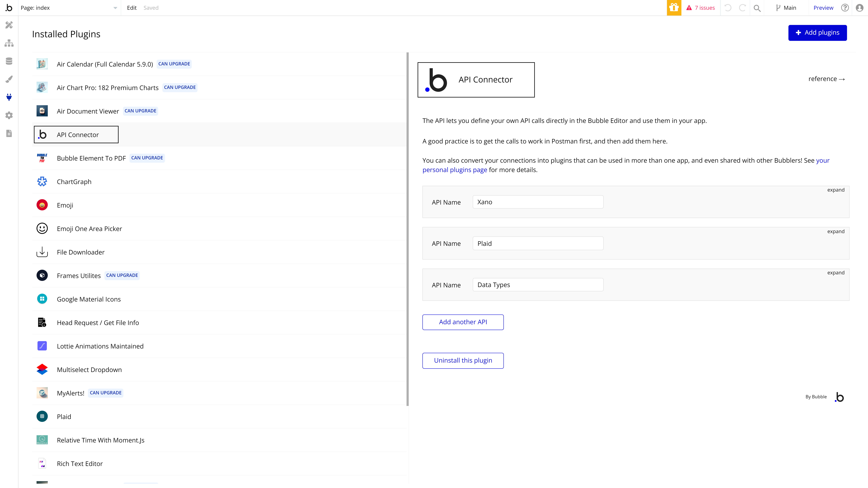Open the user account avatar icon
This screenshot has width=868, height=488.
click(x=860, y=8)
